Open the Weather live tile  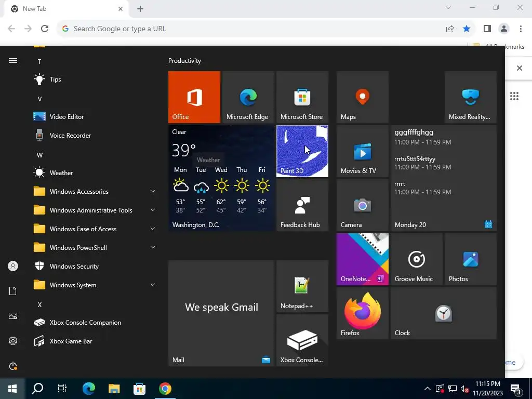(221, 178)
